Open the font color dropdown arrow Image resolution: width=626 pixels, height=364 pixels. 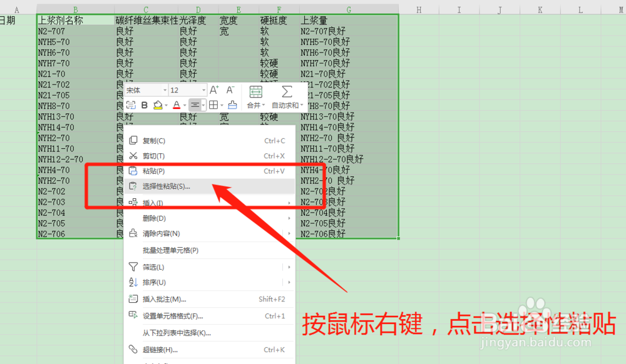(184, 105)
